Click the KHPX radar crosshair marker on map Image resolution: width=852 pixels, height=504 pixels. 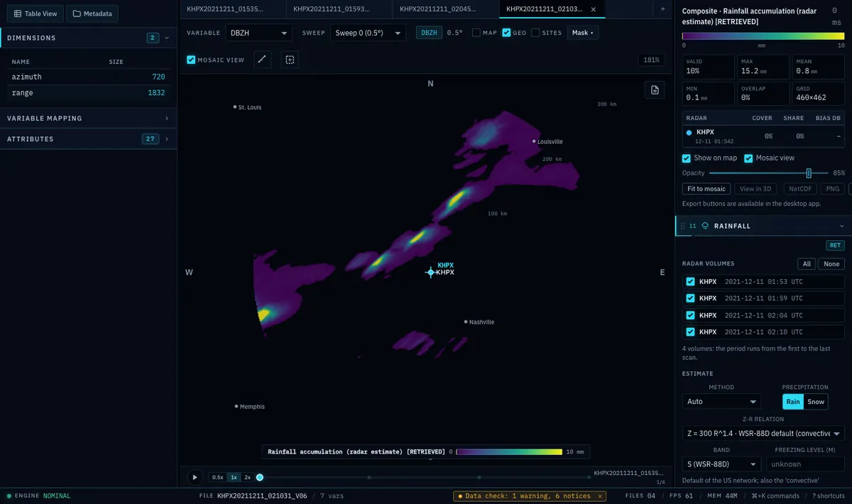click(430, 272)
